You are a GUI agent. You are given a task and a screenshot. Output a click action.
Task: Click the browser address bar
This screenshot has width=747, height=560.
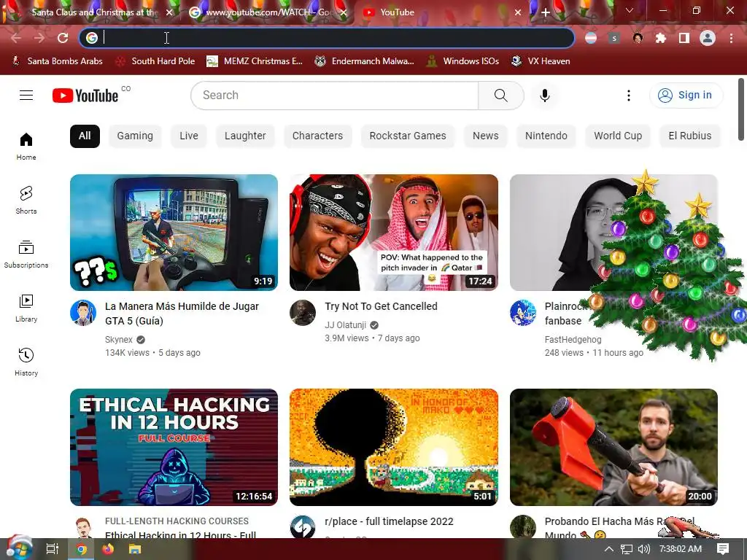[x=327, y=38]
